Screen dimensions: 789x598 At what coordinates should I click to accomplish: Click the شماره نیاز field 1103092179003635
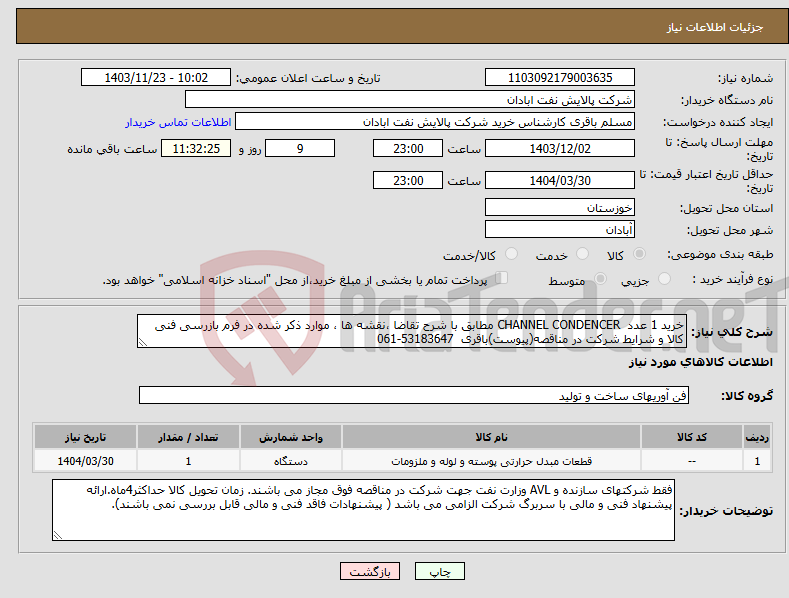(560, 78)
